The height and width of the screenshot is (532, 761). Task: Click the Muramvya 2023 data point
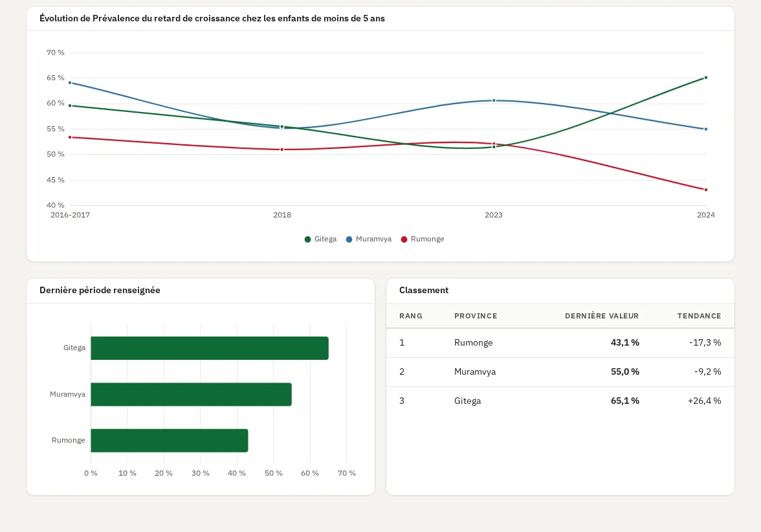point(494,100)
